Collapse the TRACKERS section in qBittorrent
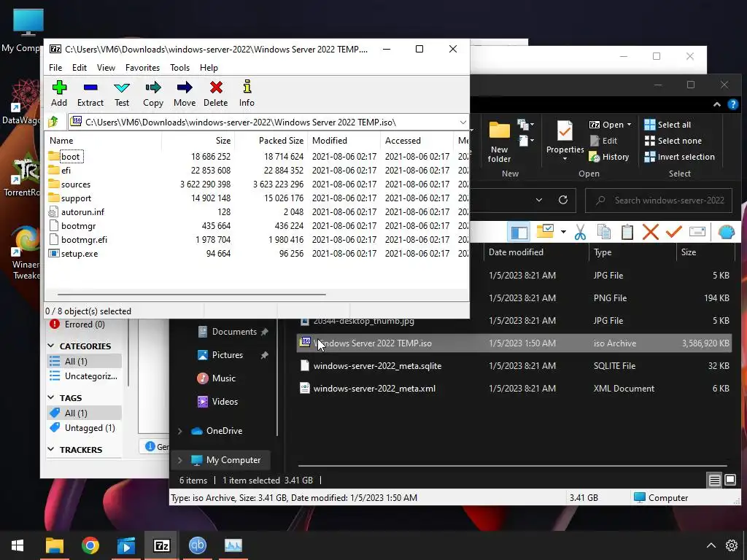The image size is (747, 560). [x=52, y=449]
